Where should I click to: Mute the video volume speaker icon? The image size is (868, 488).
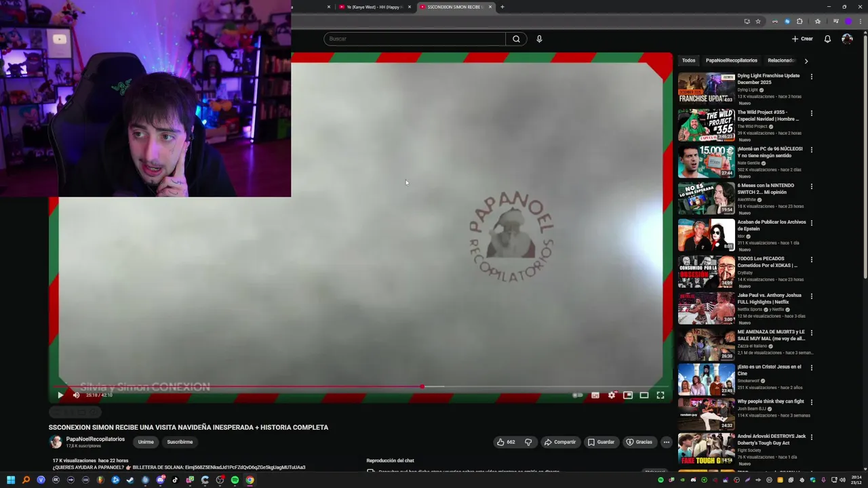[x=76, y=395]
